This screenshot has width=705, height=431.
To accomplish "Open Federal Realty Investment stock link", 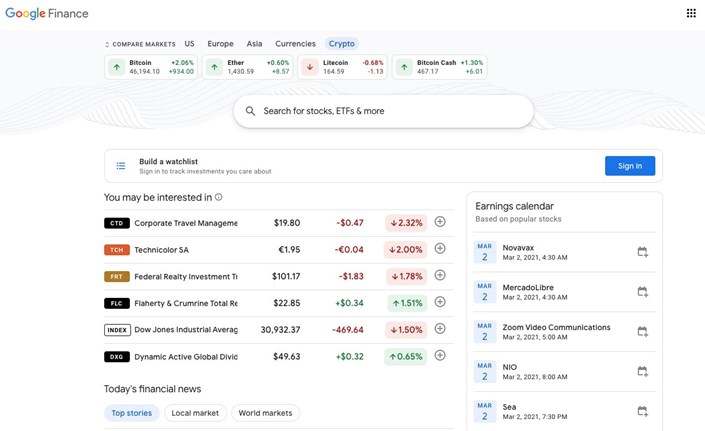I will 186,276.
